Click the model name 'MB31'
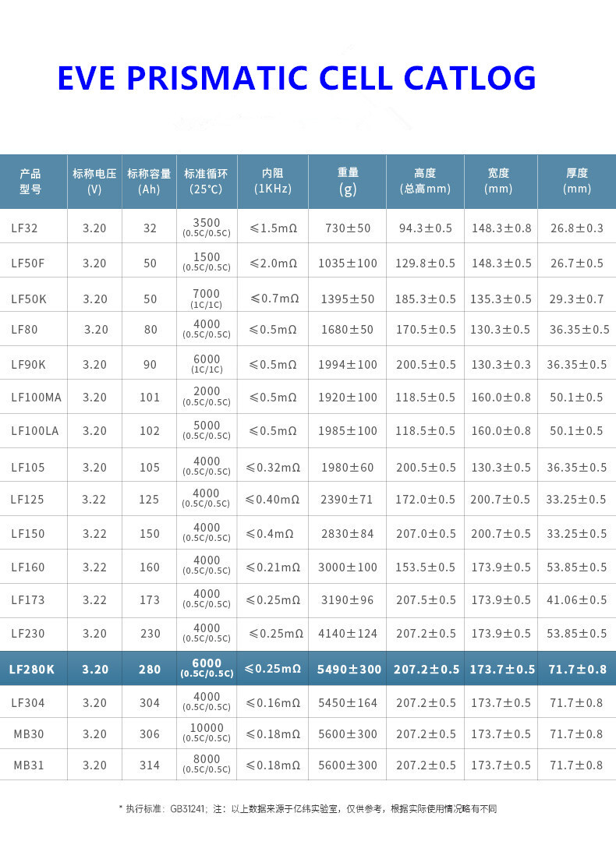 point(29,765)
